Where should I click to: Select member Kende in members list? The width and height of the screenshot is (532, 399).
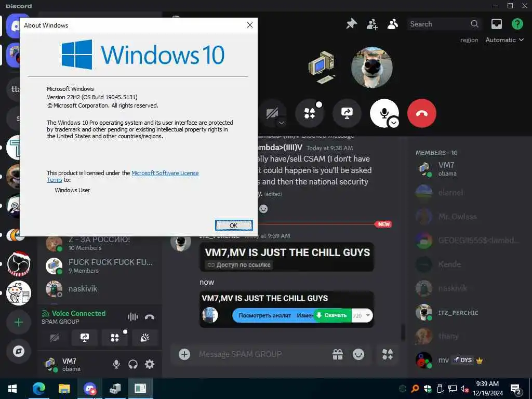[x=468, y=264]
